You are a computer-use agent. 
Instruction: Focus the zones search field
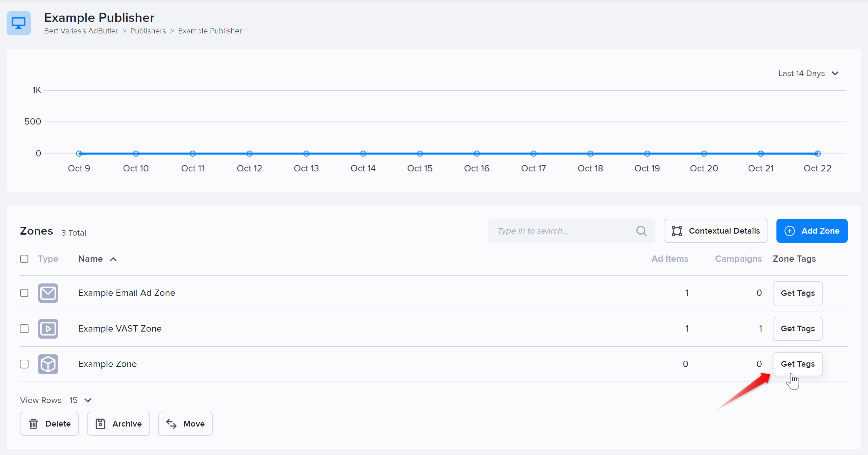point(572,231)
